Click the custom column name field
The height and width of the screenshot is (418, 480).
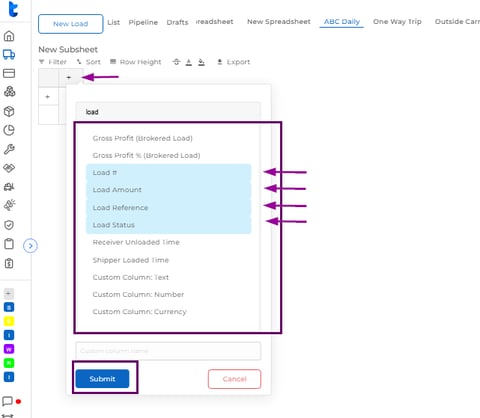coord(168,351)
